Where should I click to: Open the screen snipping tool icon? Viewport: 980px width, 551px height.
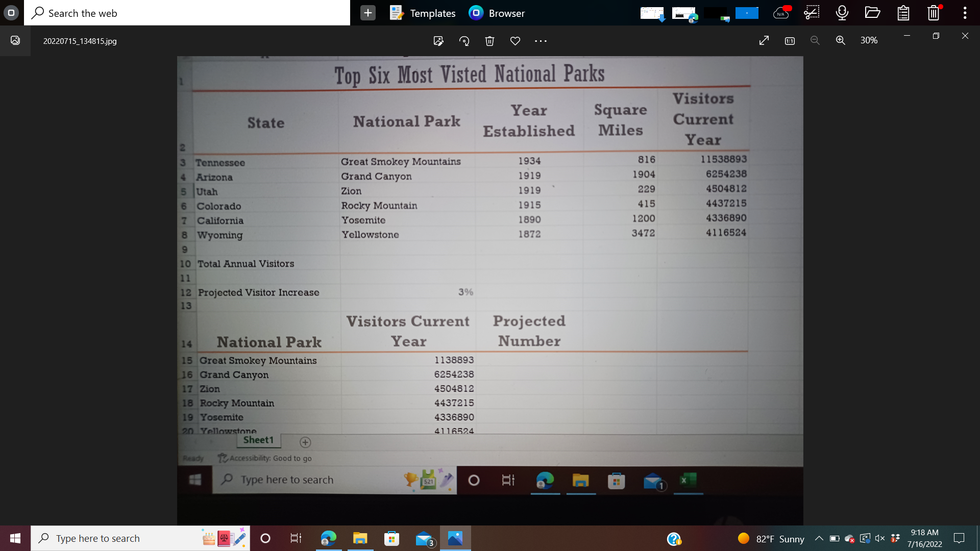[x=812, y=13]
